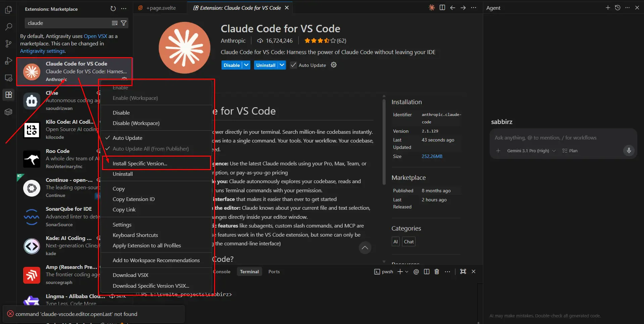Viewport: 644px width, 324px height.
Task: Toggle Auto Update in the context menu
Action: (128, 138)
